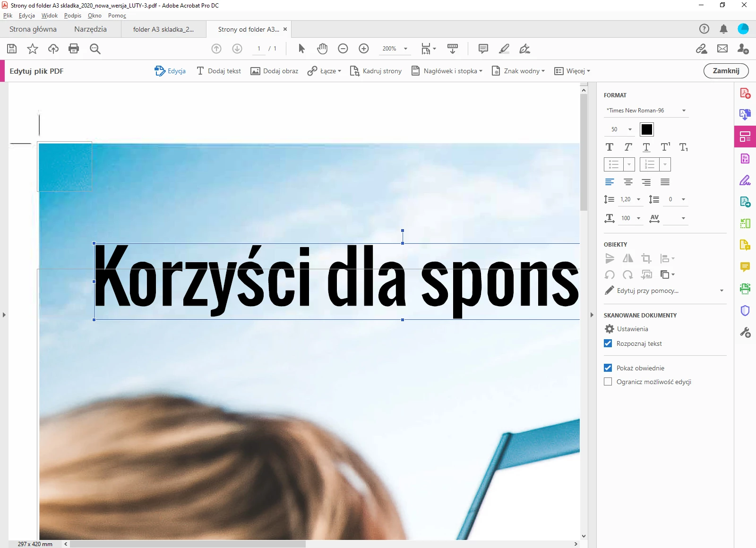Uncheck 'Pokaż obwiednie' checkbox
The image size is (756, 548).
click(x=608, y=368)
